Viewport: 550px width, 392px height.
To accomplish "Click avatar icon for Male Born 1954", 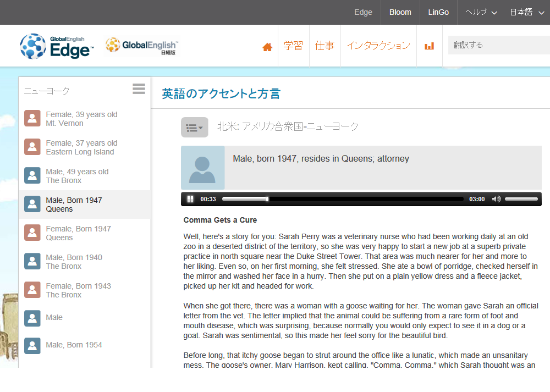I will (32, 346).
